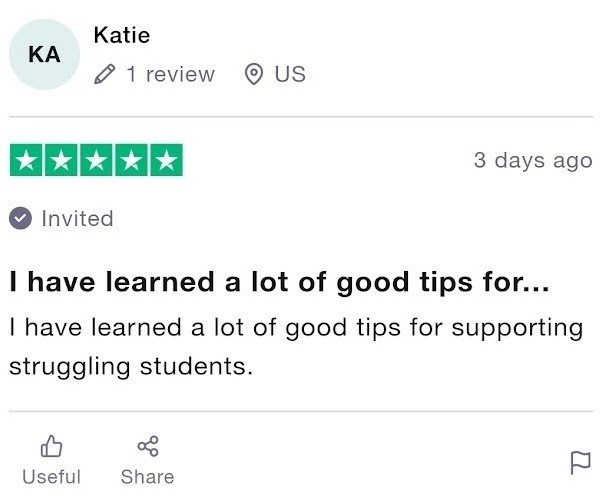This screenshot has height=501, width=607.
Task: Click the location pin icon
Action: point(254,74)
